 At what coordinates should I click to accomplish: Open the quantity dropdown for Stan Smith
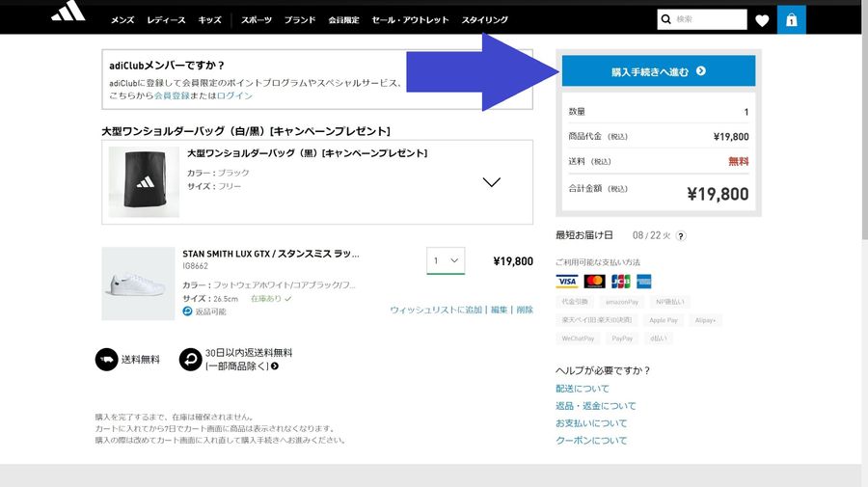coord(446,260)
